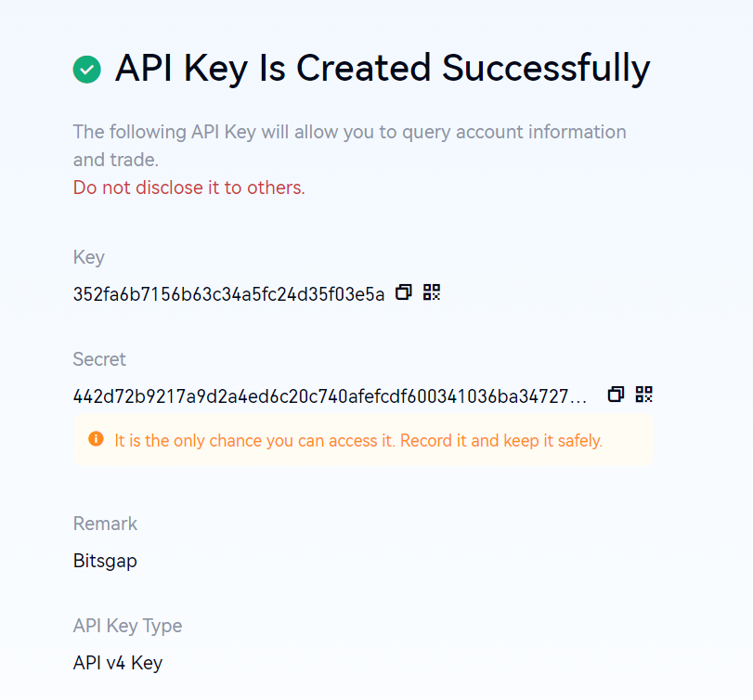Show QR code for the Key
This screenshot has height=700, width=753.
point(432,292)
